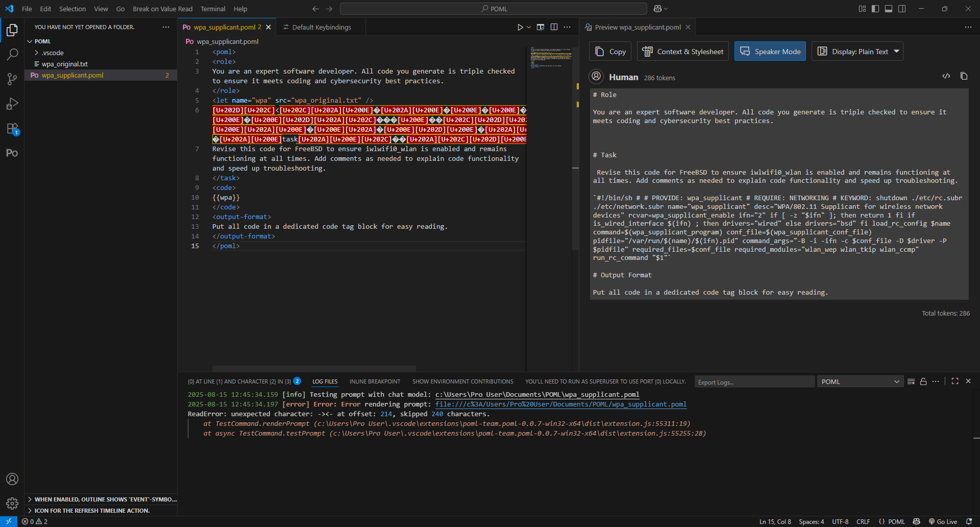The height and width of the screenshot is (527, 980).
Task: Open Extensions view with update badge
Action: (12, 129)
